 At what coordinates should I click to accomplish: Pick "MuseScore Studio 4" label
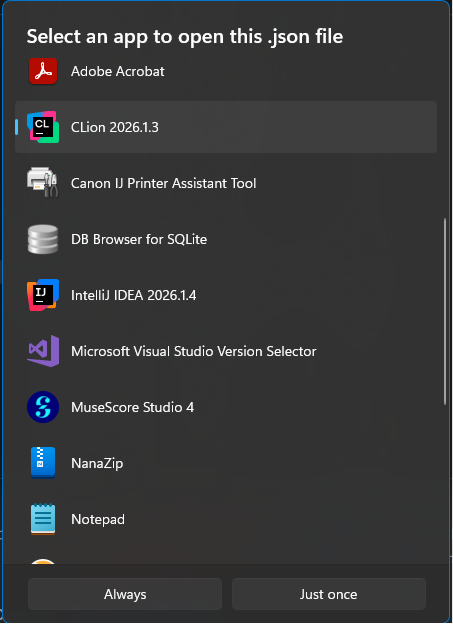click(x=133, y=408)
